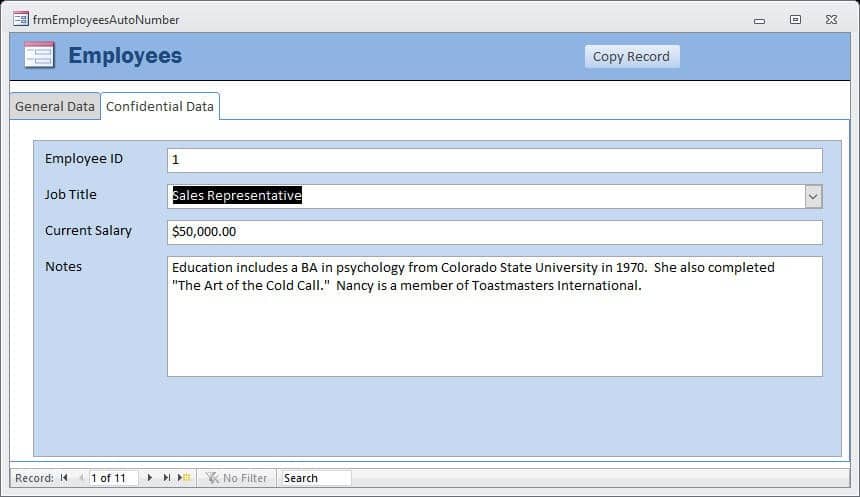Minimize the frmEmployeesAutoNumber window
Screen dimensions: 860x497
pyautogui.click(x=759, y=20)
